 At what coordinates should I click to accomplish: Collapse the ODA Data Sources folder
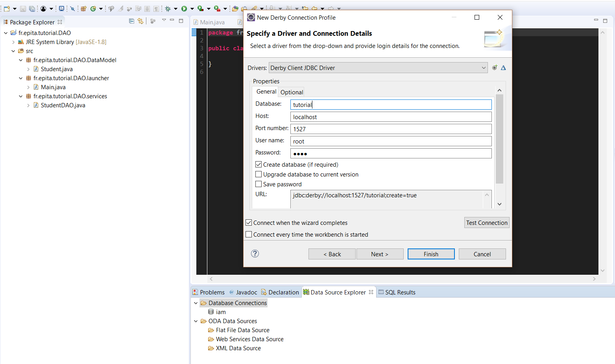click(x=196, y=321)
